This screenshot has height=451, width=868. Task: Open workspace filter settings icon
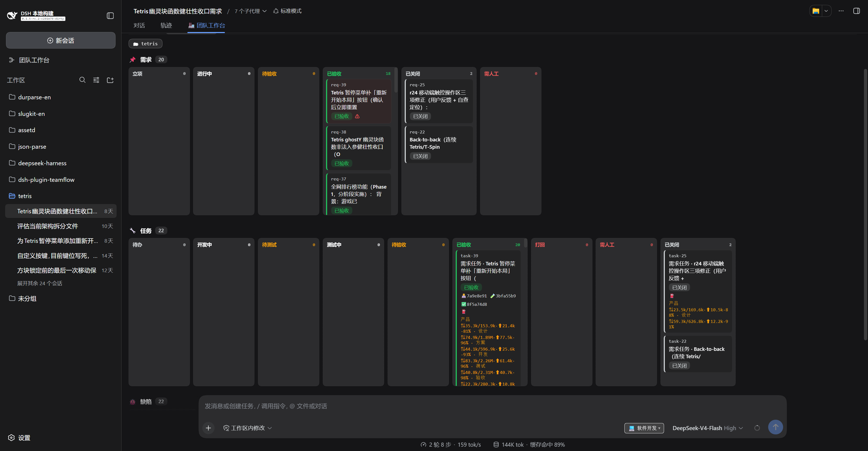click(x=96, y=80)
